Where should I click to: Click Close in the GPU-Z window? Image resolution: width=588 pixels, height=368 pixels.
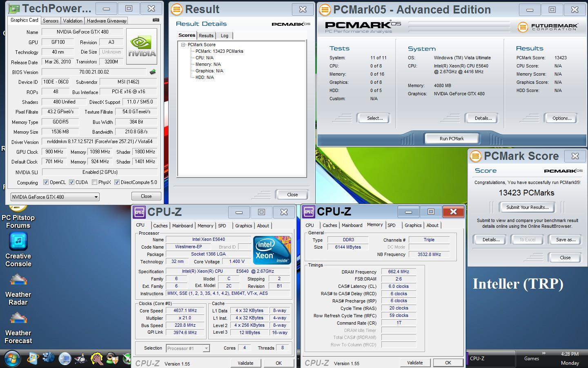(x=146, y=196)
